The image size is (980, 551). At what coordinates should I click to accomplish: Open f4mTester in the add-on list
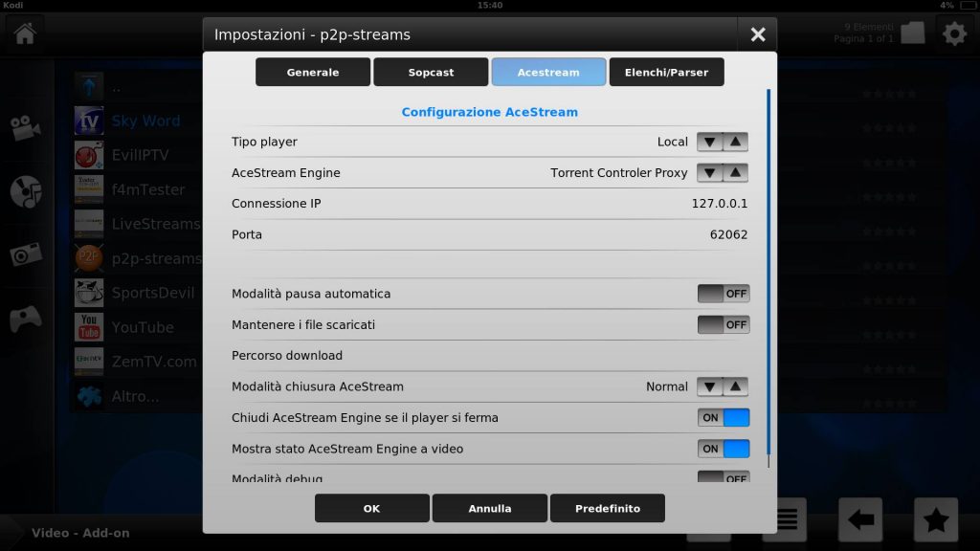[x=148, y=189]
